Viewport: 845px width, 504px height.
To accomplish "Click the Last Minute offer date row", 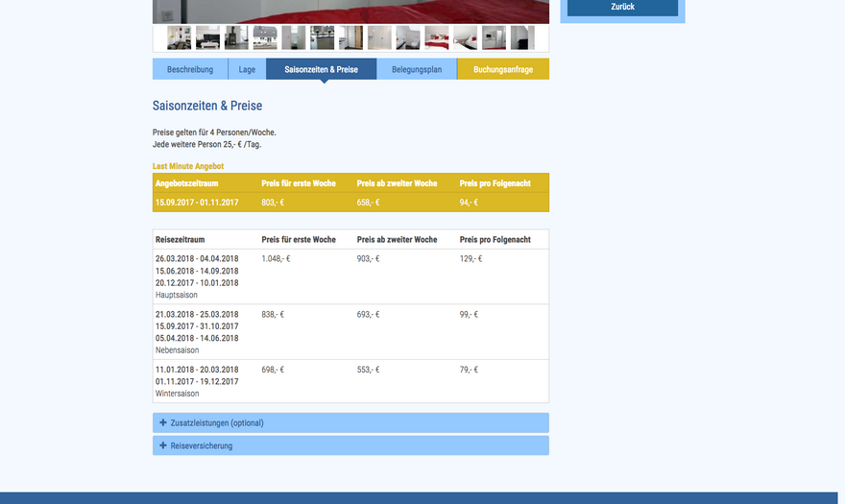I will coord(350,203).
